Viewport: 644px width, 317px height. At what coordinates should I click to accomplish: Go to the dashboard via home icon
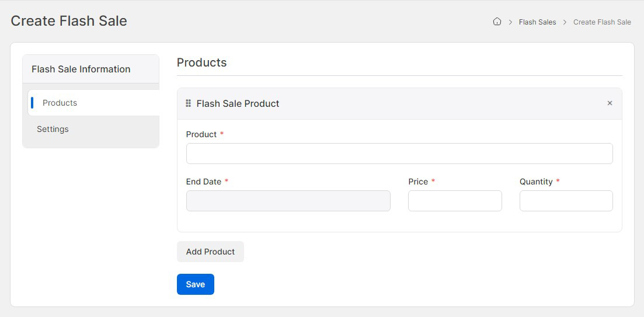497,22
